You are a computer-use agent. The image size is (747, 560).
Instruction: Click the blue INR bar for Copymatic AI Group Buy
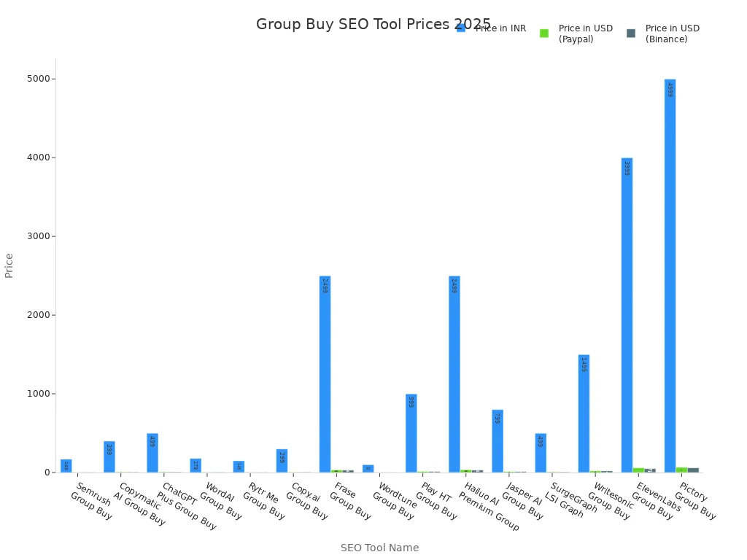coord(109,456)
